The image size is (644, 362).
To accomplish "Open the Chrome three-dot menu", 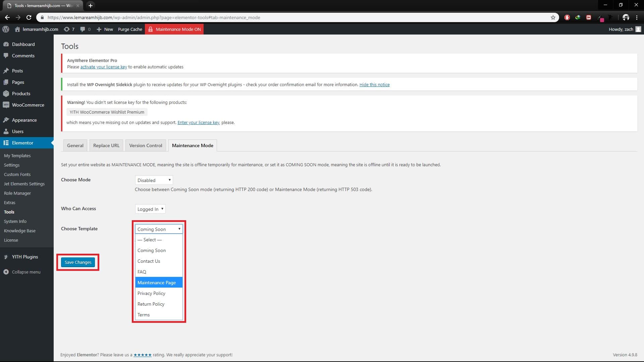I will 637,17.
